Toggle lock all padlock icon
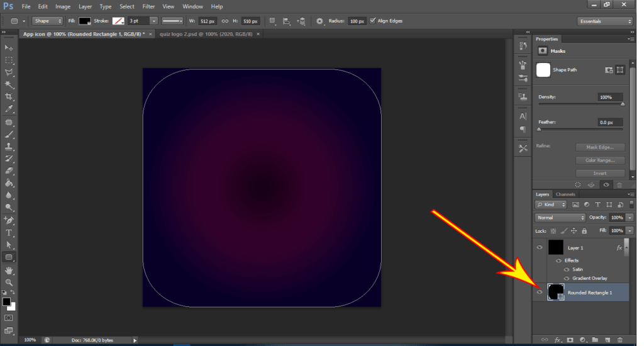This screenshot has width=644, height=346. pos(584,231)
